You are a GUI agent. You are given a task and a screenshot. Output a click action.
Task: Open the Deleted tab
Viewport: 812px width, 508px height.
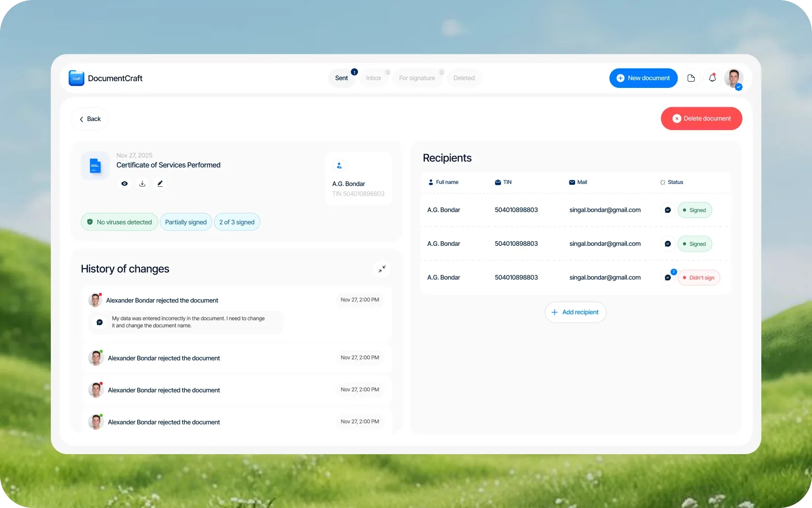[464, 78]
